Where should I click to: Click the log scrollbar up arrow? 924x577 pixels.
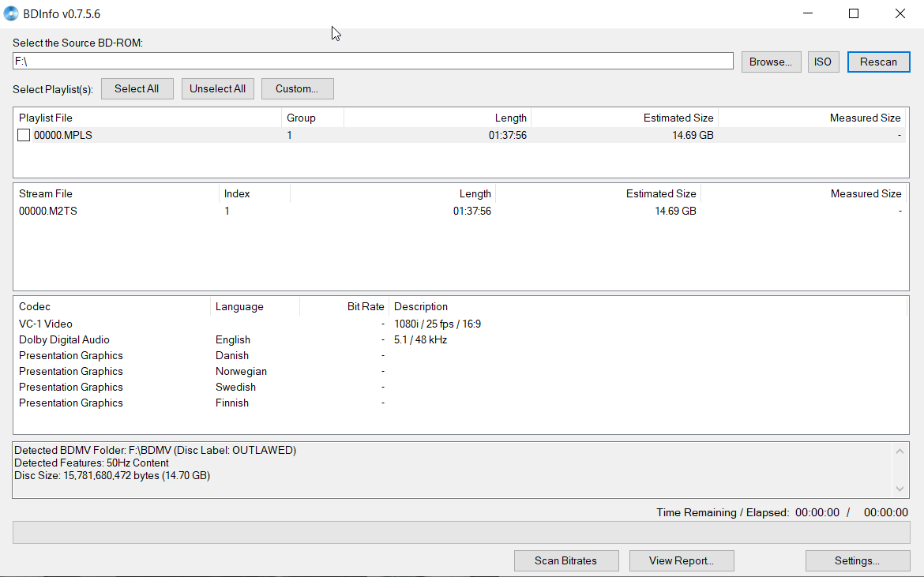pyautogui.click(x=900, y=451)
